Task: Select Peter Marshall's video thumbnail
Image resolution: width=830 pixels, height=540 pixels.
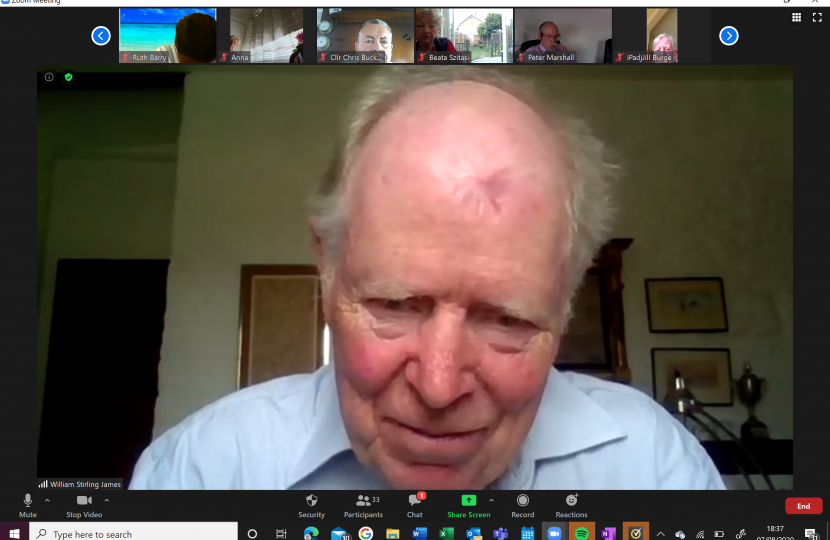Action: [x=563, y=36]
